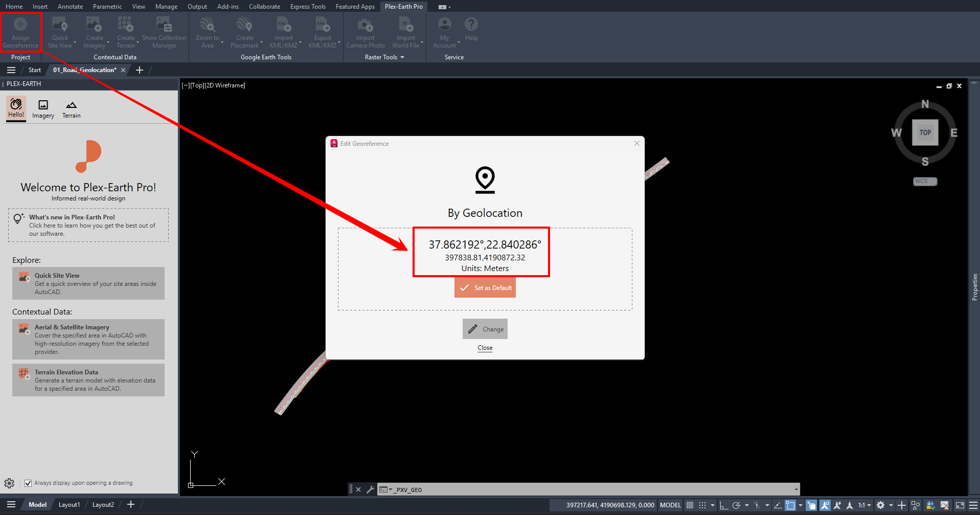Click Terrain Elevation Data card
The width and height of the screenshot is (980, 515).
pos(88,380)
